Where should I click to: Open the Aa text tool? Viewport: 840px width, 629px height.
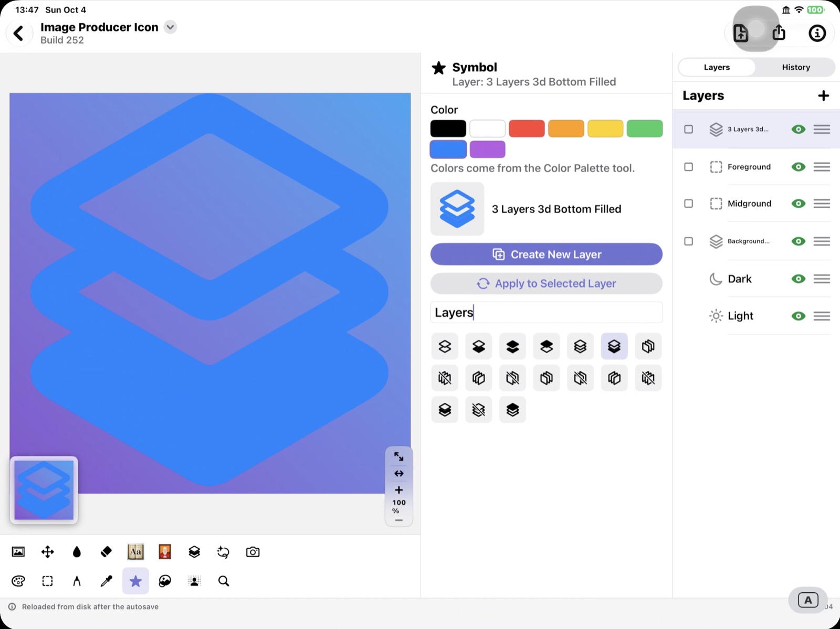click(x=135, y=552)
